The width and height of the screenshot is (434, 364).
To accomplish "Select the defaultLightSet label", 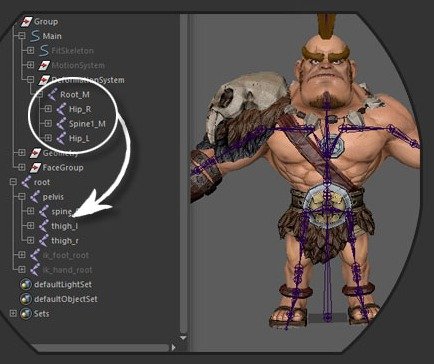I will coord(63,284).
